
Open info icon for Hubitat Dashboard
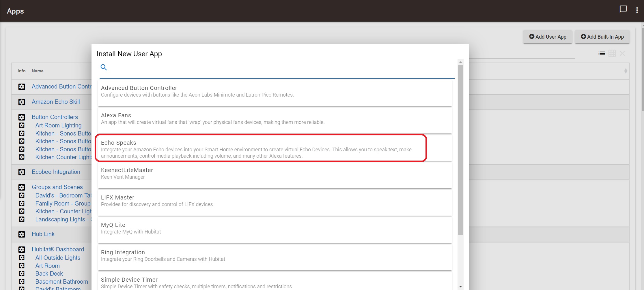coord(22,250)
